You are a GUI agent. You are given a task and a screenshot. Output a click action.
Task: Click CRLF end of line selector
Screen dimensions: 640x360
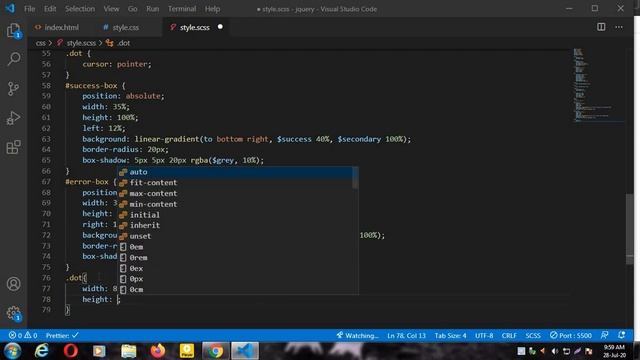[509, 335]
